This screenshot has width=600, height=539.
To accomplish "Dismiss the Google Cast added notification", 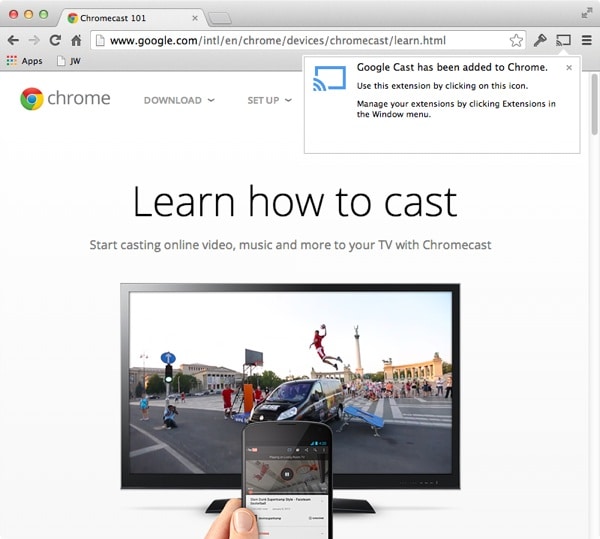I will tap(569, 68).
